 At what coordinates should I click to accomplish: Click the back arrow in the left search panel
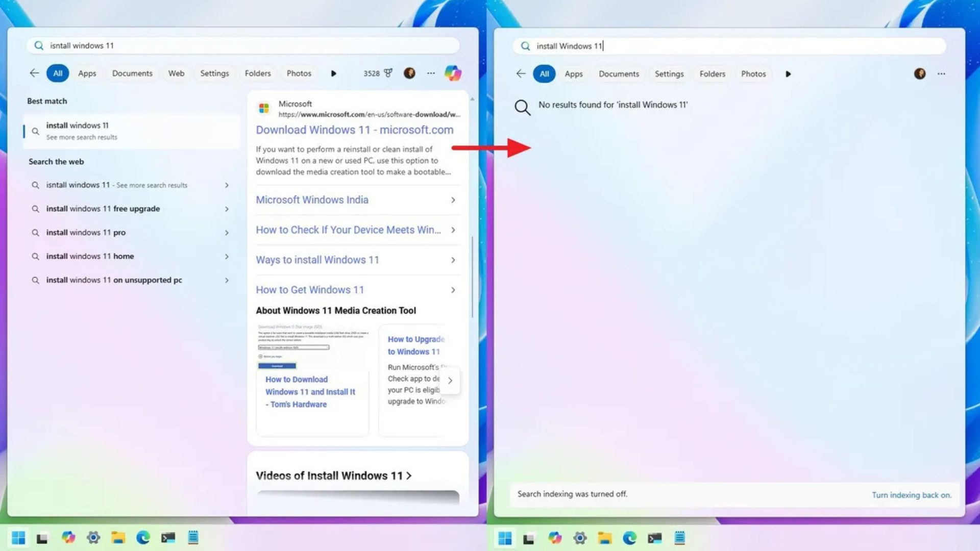[x=34, y=73]
